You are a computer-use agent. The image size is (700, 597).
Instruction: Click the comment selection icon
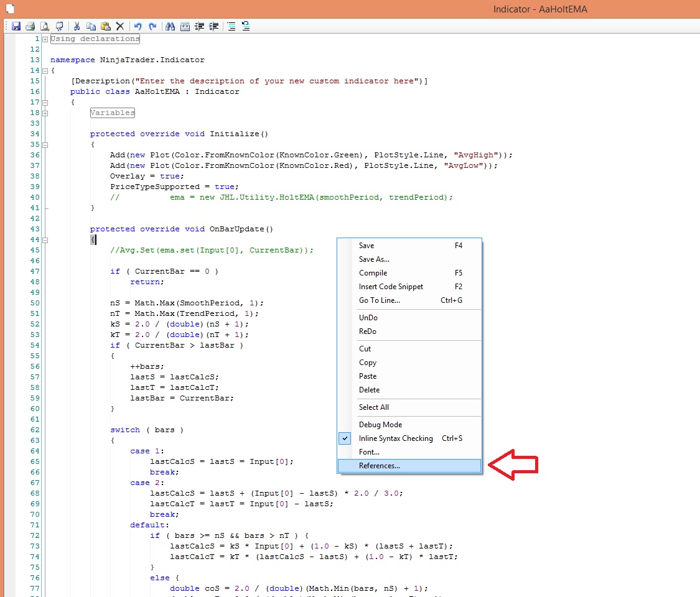[231, 26]
